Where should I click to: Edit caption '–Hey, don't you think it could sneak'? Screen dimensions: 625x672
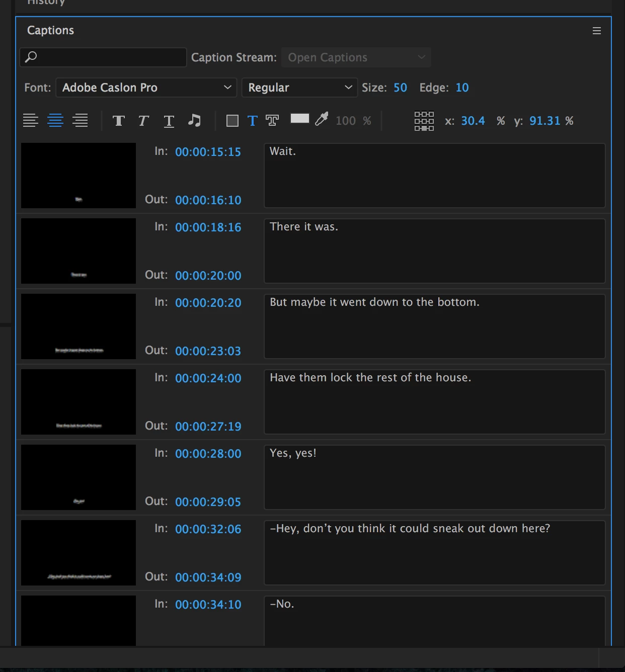[x=435, y=553]
